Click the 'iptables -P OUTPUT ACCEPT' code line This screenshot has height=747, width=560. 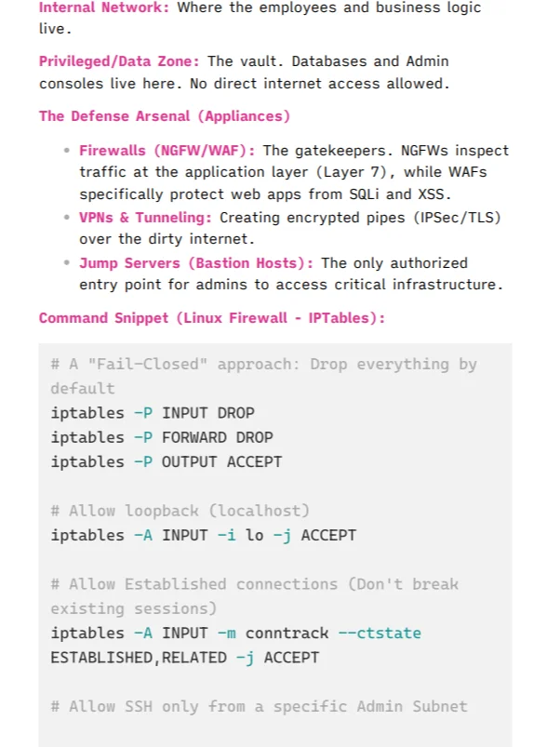coord(167,461)
